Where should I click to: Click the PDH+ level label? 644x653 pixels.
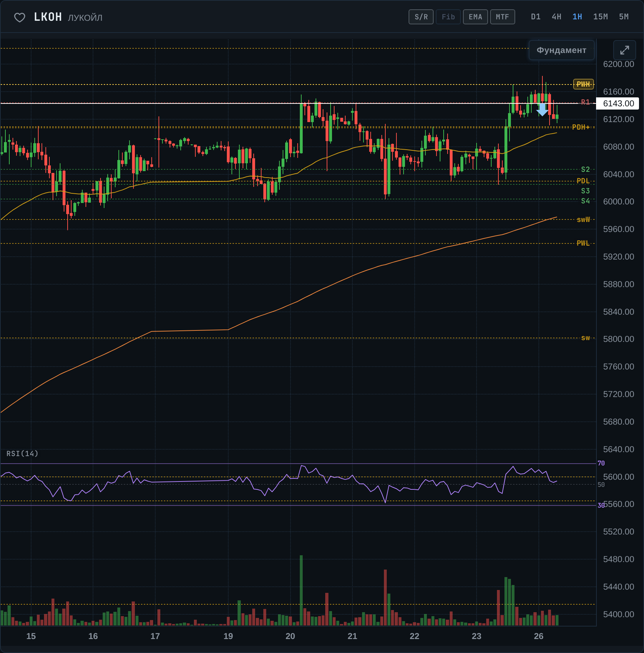tap(581, 127)
